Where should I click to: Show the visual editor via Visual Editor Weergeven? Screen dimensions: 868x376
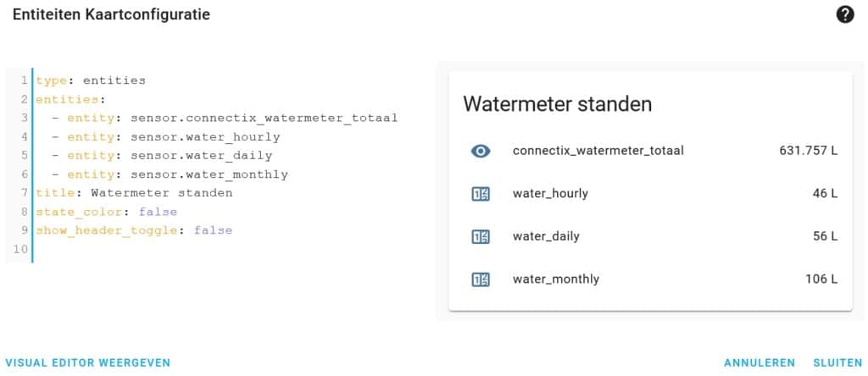tap(88, 362)
